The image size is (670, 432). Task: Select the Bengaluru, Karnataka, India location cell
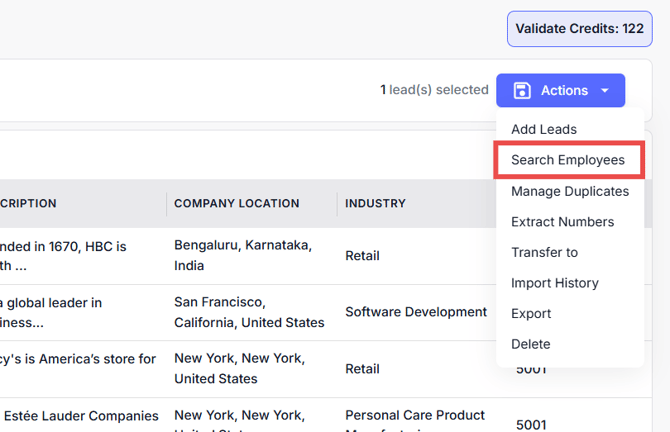coord(242,255)
